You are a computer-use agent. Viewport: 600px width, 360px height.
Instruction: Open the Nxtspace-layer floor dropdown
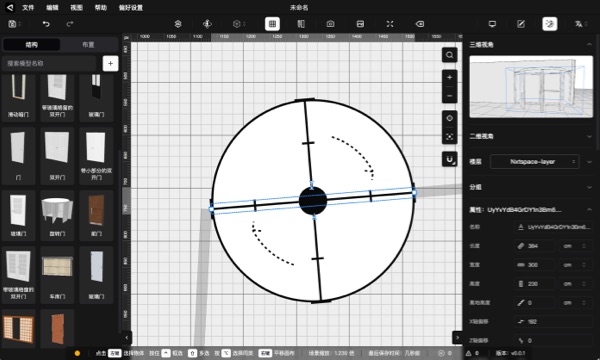535,161
